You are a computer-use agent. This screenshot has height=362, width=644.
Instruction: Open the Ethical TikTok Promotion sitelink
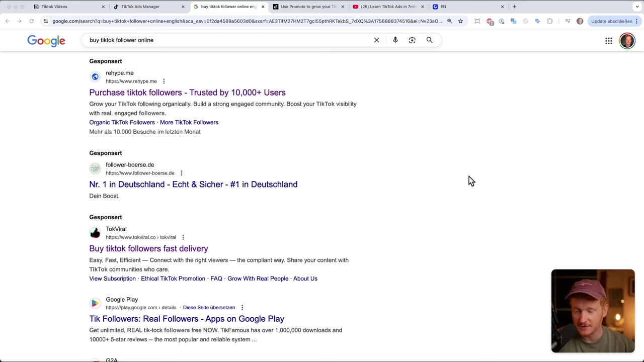(x=173, y=279)
